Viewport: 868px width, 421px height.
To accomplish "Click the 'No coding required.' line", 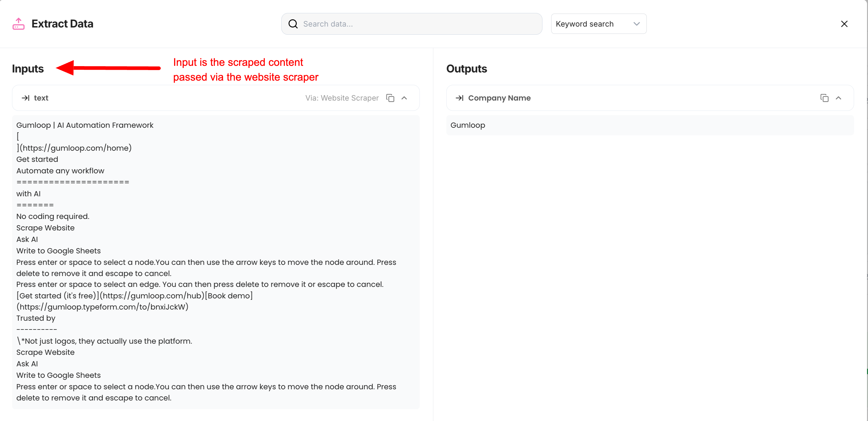I will point(53,217).
